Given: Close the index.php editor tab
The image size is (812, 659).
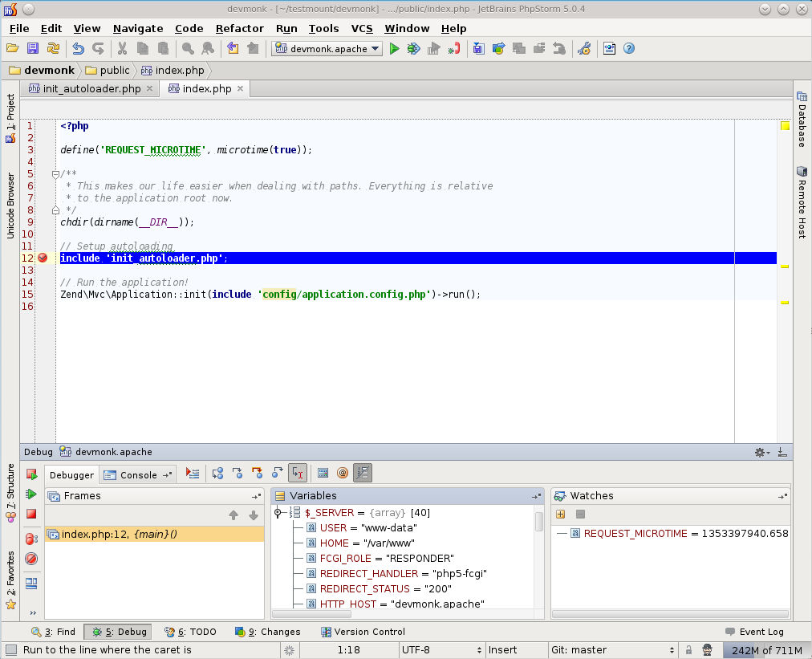Looking at the screenshot, I should coord(240,88).
